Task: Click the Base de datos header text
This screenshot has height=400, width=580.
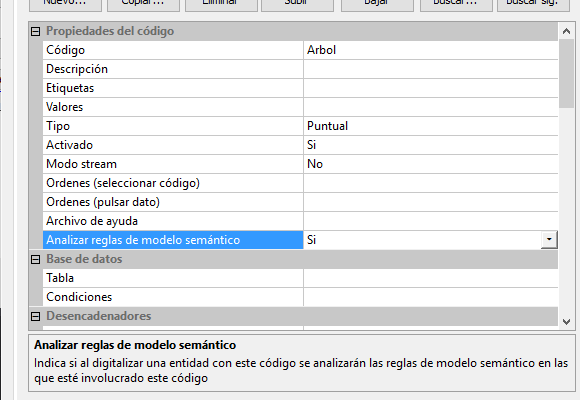Action: tap(84, 259)
